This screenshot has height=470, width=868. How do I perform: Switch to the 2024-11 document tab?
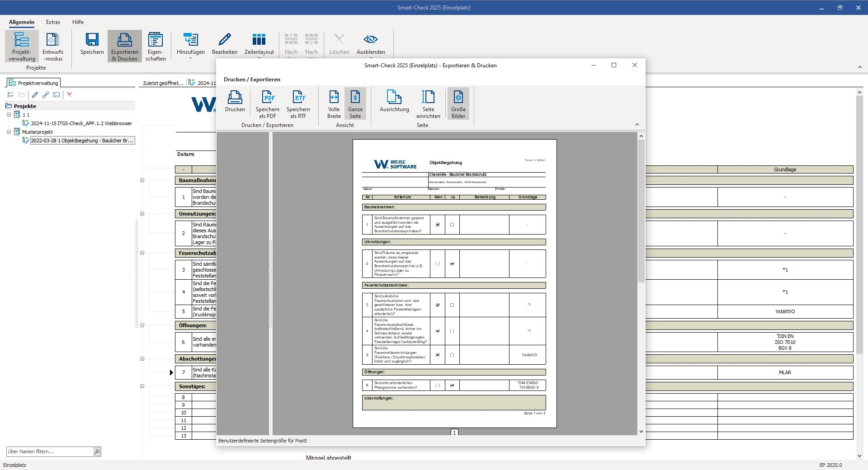[202, 83]
